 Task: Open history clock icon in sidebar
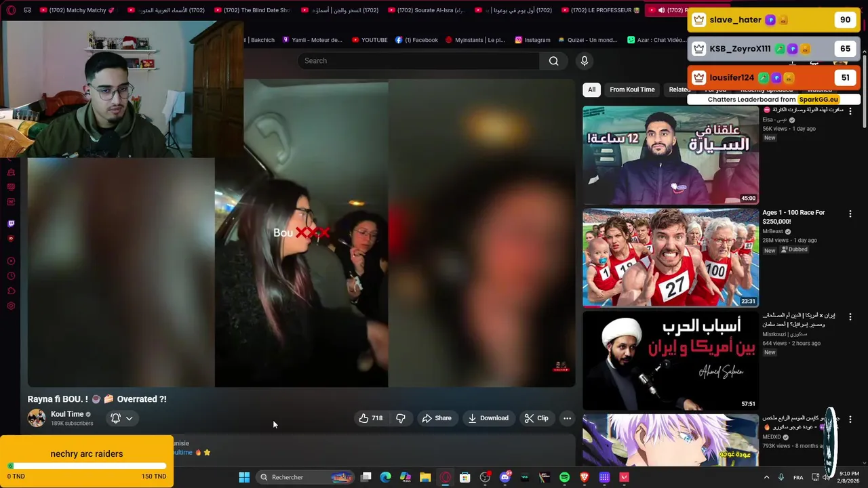coord(11,276)
